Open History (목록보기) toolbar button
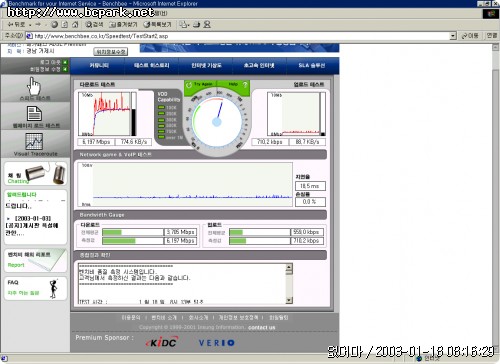 [157, 25]
